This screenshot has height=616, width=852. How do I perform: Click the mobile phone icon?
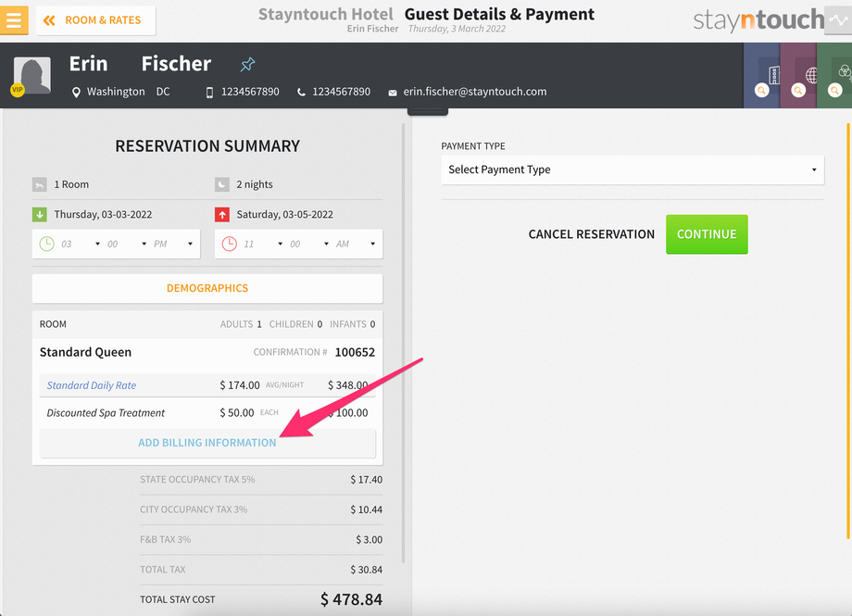(209, 93)
